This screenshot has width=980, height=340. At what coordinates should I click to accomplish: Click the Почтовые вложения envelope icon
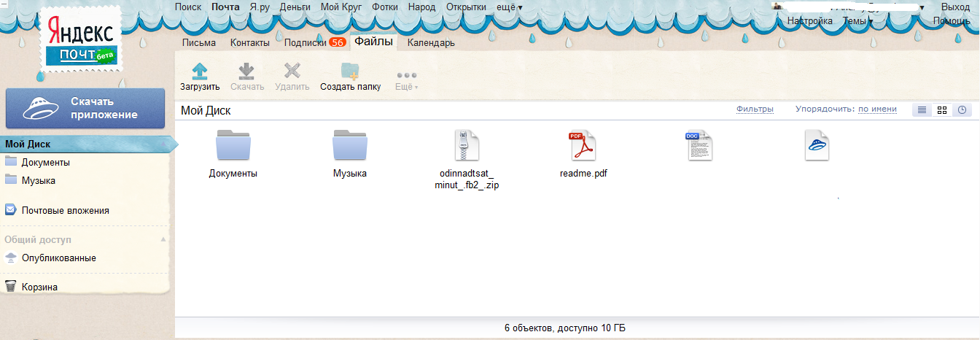[10, 210]
